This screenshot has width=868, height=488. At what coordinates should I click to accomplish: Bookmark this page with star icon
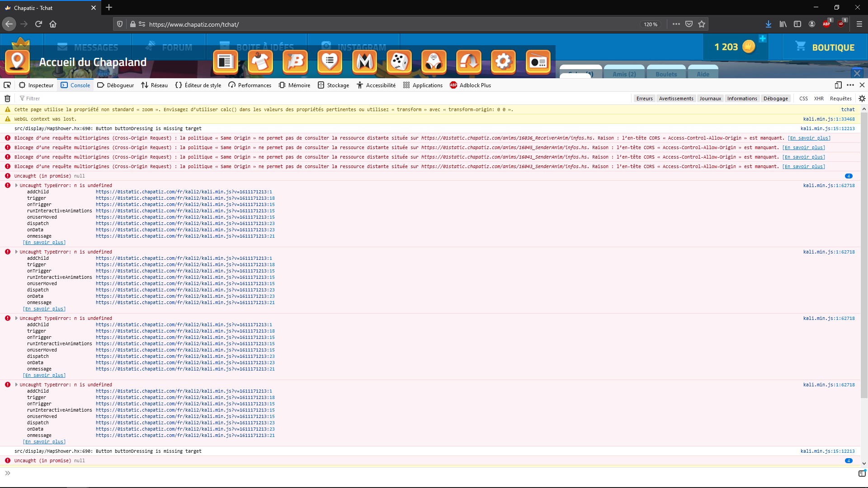[702, 24]
